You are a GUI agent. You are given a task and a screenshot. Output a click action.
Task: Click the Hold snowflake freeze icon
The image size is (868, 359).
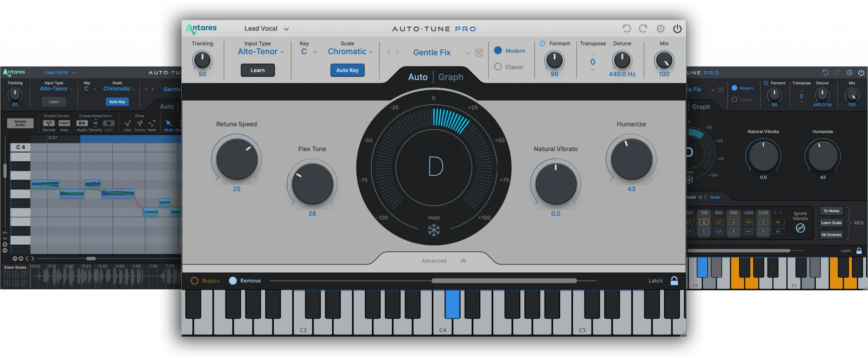pyautogui.click(x=434, y=230)
